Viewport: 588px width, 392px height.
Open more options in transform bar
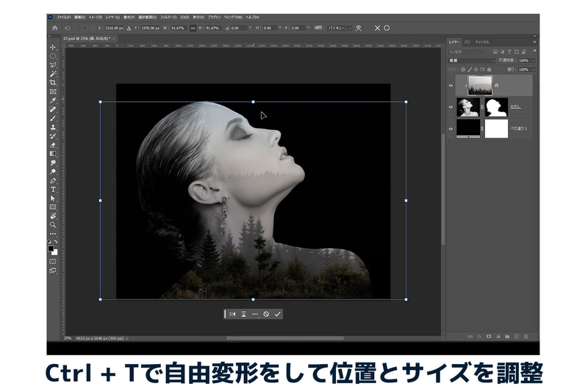[255, 314]
